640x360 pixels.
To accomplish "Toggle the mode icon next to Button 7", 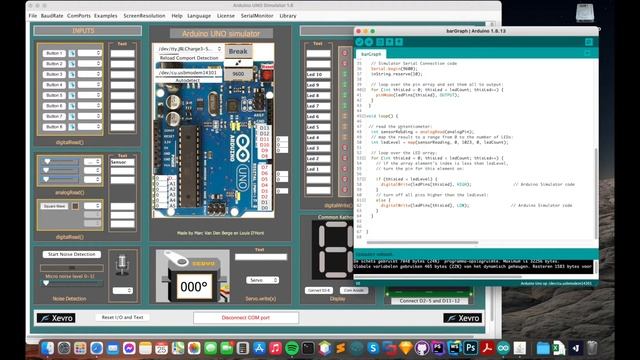I will pyautogui.click(x=72, y=116).
